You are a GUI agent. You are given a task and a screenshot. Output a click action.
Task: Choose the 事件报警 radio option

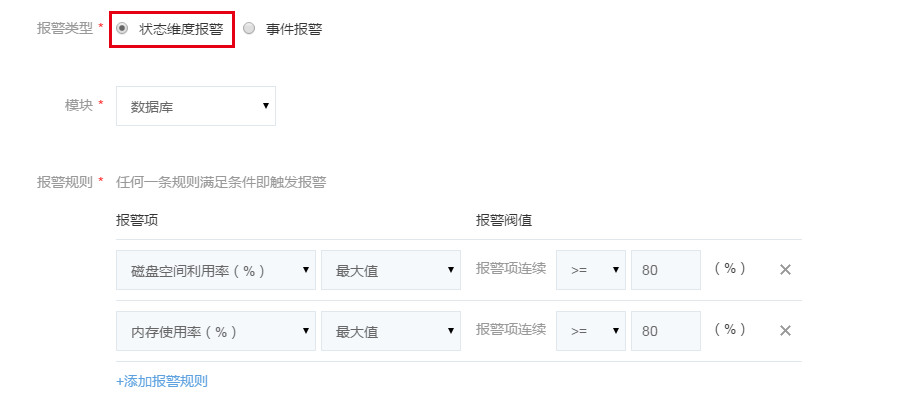point(249,29)
